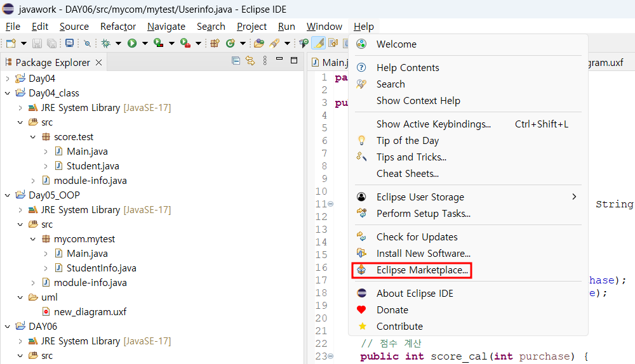Click the Save All toolbar icon
Viewport: 635px width, 364px height.
click(51, 43)
